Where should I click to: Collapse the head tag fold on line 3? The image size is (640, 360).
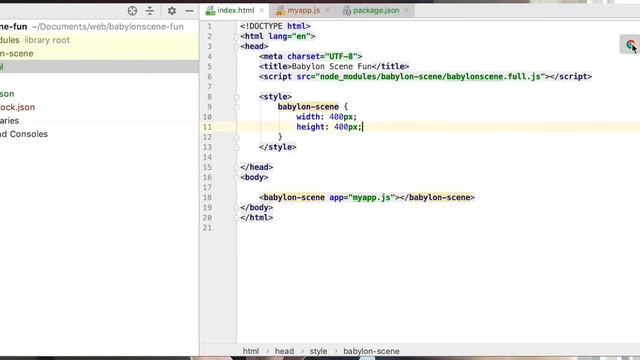pyautogui.click(x=236, y=47)
